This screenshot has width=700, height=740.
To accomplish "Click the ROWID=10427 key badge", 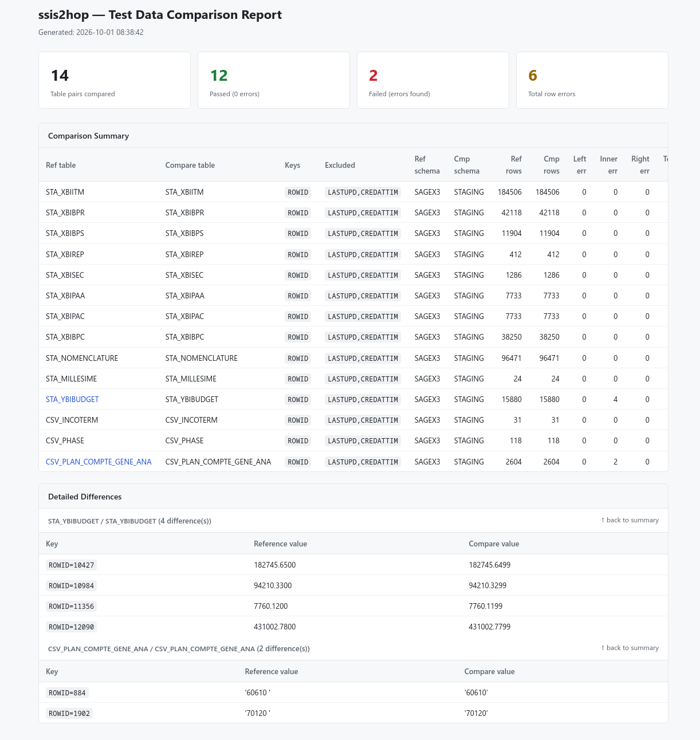I will [x=71, y=565].
